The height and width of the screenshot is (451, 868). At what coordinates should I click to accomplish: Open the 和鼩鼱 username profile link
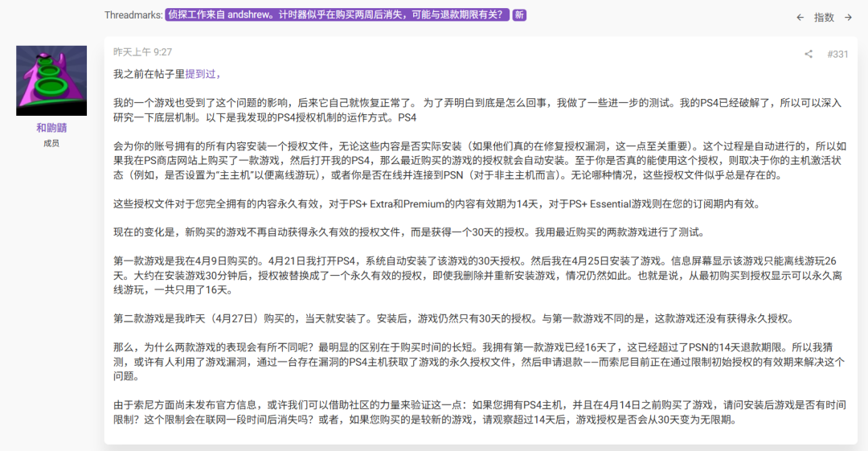(x=51, y=128)
